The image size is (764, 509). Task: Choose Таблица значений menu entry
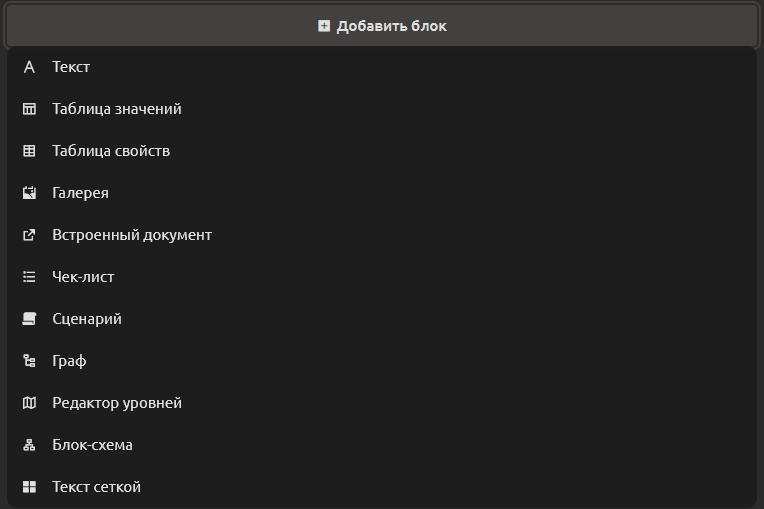click(382, 109)
